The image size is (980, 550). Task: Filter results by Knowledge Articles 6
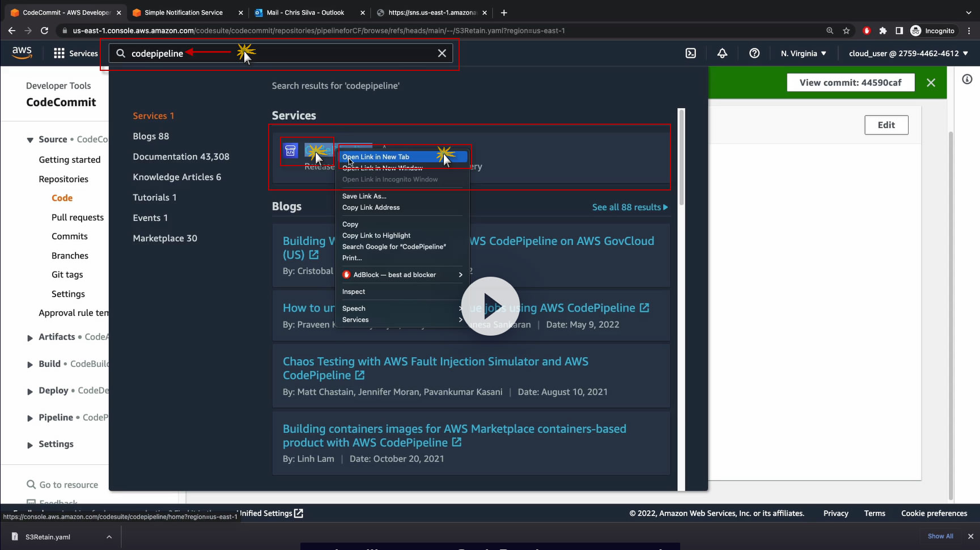177,177
